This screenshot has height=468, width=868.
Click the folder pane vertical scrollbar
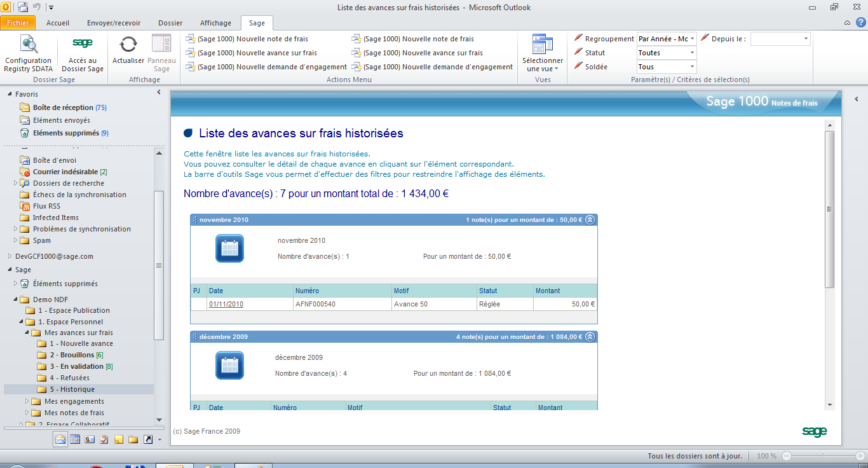point(159,265)
